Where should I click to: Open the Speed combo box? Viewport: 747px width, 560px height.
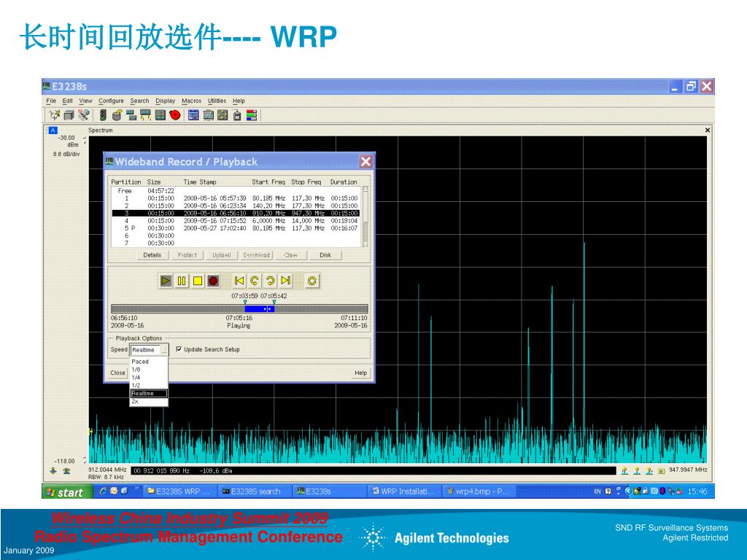149,349
